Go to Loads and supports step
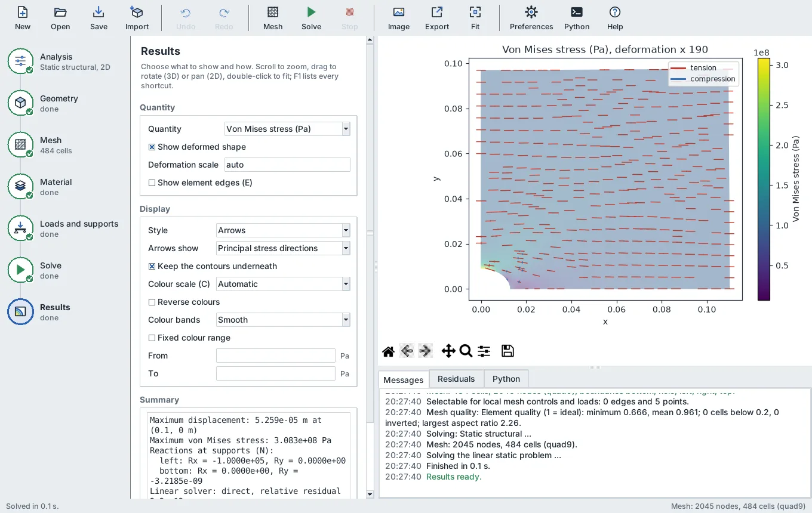812x513 pixels. point(64,228)
